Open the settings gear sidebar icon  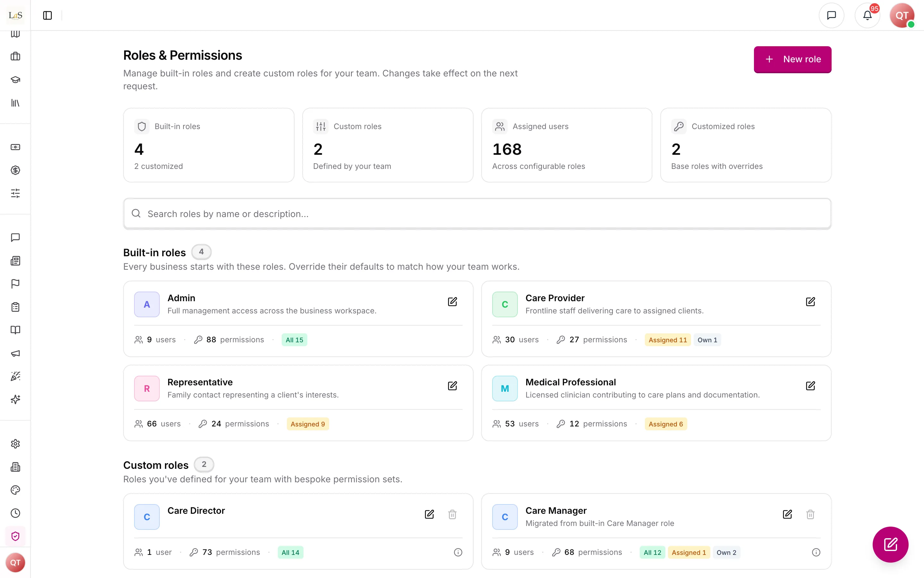pyautogui.click(x=15, y=444)
